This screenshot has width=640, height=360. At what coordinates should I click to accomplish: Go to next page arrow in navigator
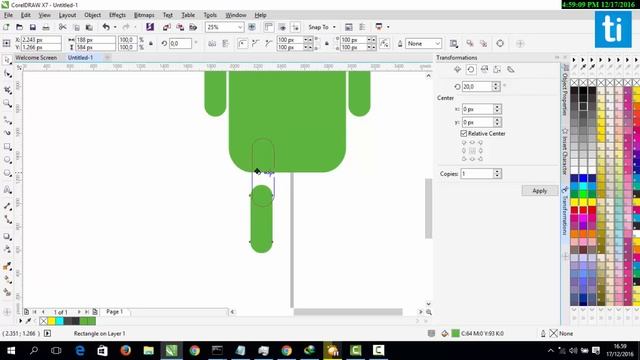tap(79, 312)
